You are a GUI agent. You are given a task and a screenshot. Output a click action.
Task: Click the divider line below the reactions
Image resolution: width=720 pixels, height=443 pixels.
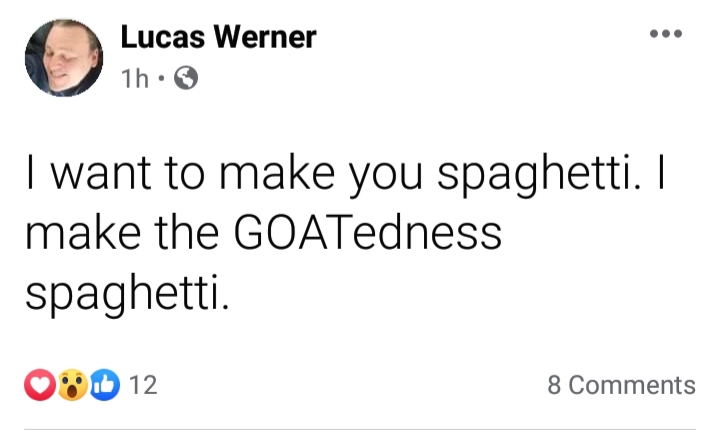pyautogui.click(x=360, y=430)
